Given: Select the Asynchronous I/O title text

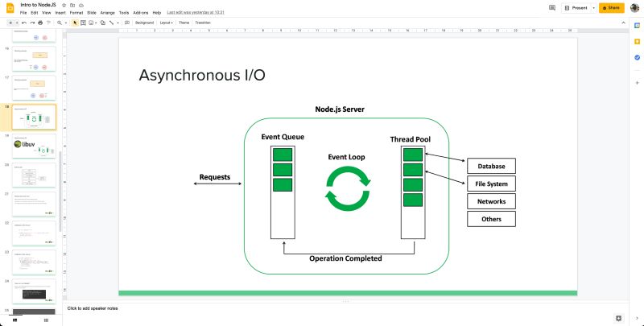Looking at the screenshot, I should [x=202, y=76].
